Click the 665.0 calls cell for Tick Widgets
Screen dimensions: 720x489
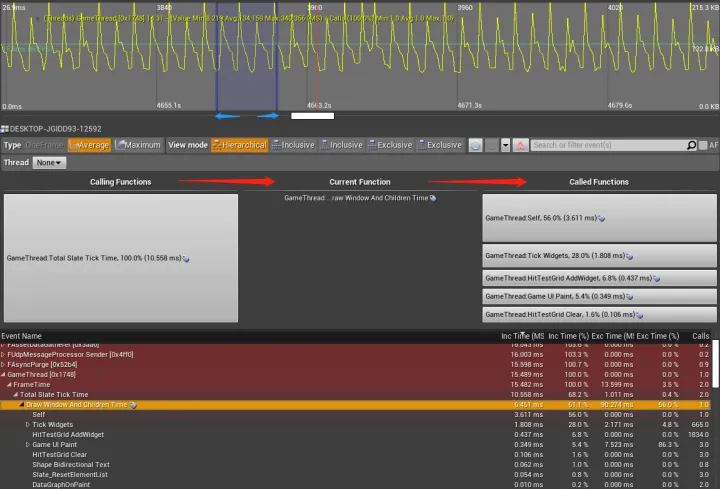700,425
